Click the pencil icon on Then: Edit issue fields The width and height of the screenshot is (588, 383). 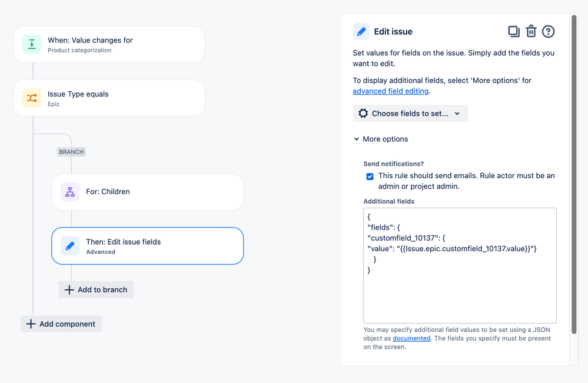[x=70, y=246]
